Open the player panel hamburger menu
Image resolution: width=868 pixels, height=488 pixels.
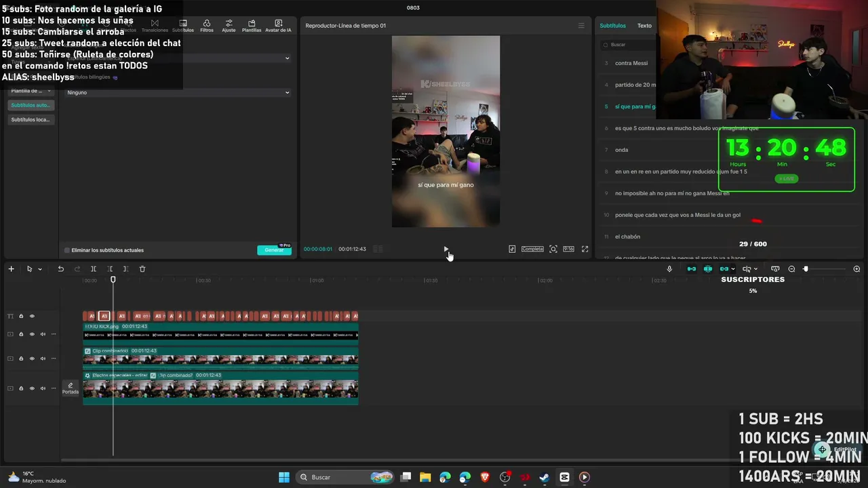click(581, 26)
